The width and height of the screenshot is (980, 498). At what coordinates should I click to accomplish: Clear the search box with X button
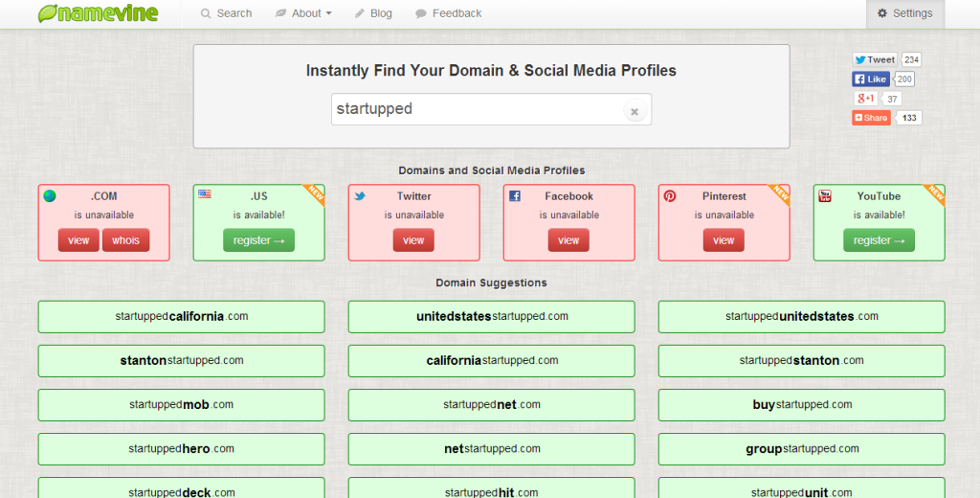[x=634, y=111]
